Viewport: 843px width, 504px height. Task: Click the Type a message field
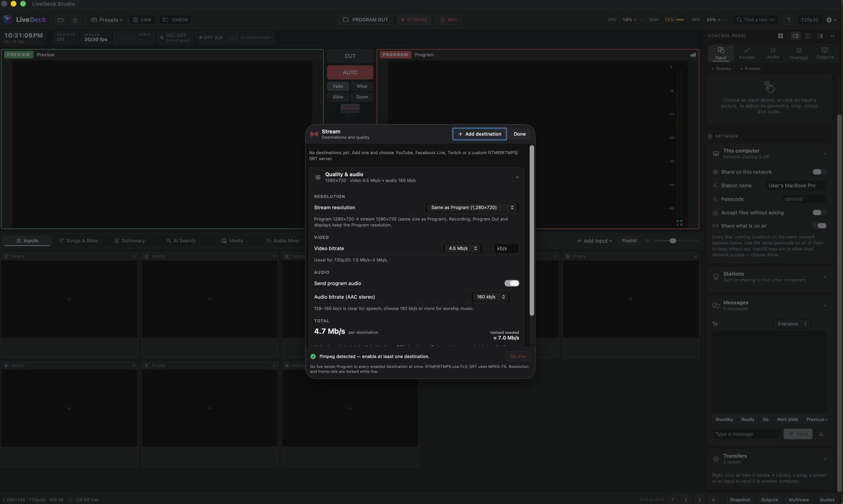[747, 434]
